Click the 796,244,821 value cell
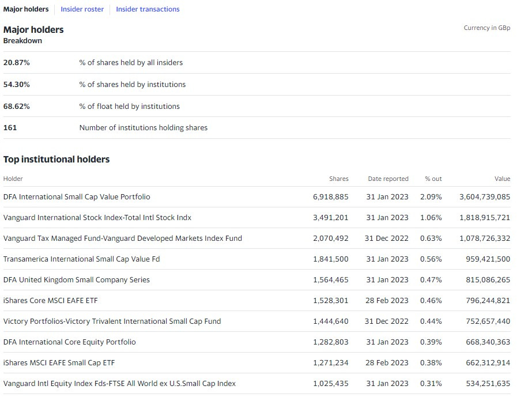This screenshot has width=532, height=401. [x=488, y=301]
